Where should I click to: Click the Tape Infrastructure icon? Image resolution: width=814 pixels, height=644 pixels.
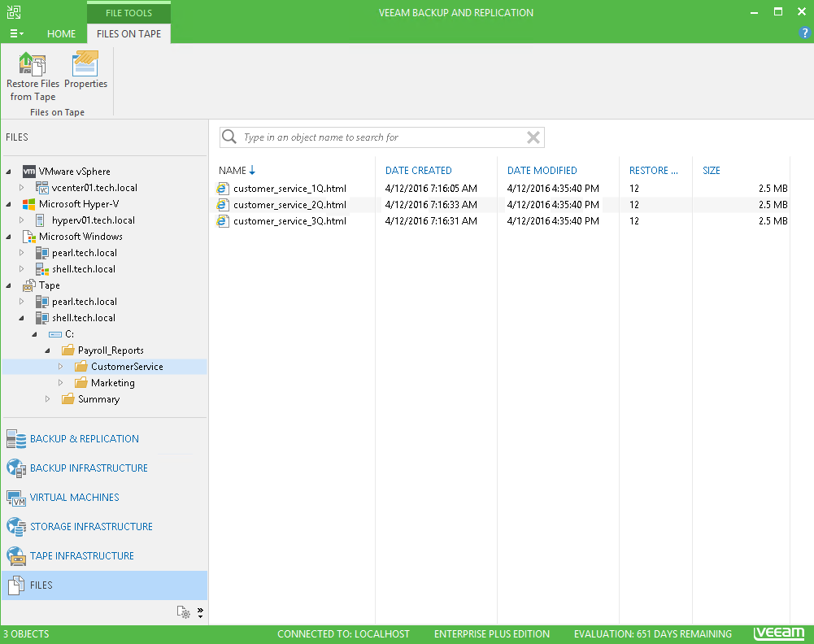pos(16,556)
